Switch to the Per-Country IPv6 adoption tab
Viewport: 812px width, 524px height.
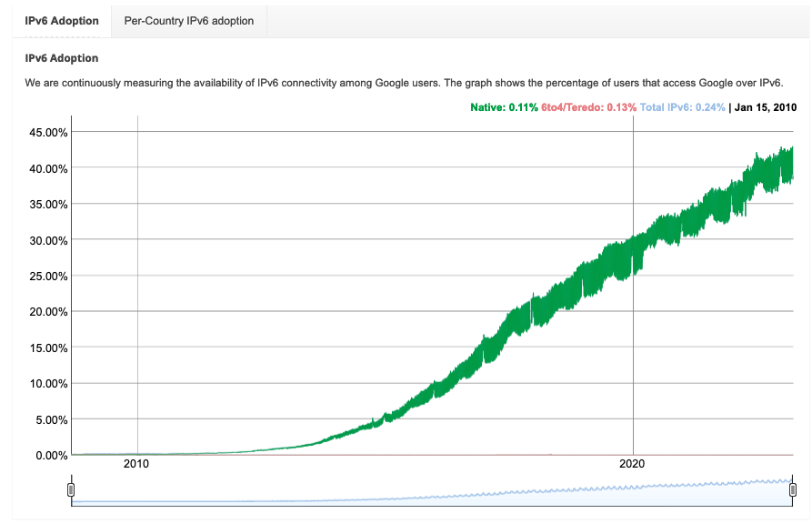[187, 20]
